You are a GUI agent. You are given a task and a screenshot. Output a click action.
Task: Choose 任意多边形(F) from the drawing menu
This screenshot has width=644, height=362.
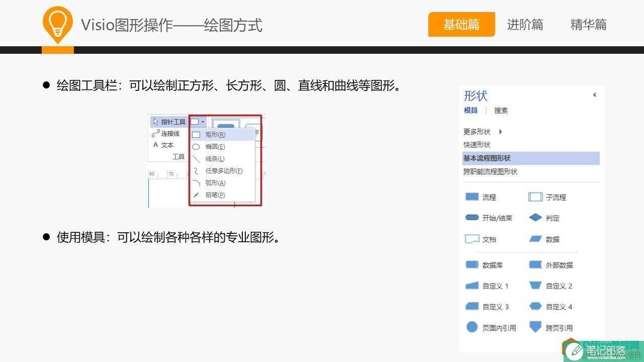click(x=222, y=171)
